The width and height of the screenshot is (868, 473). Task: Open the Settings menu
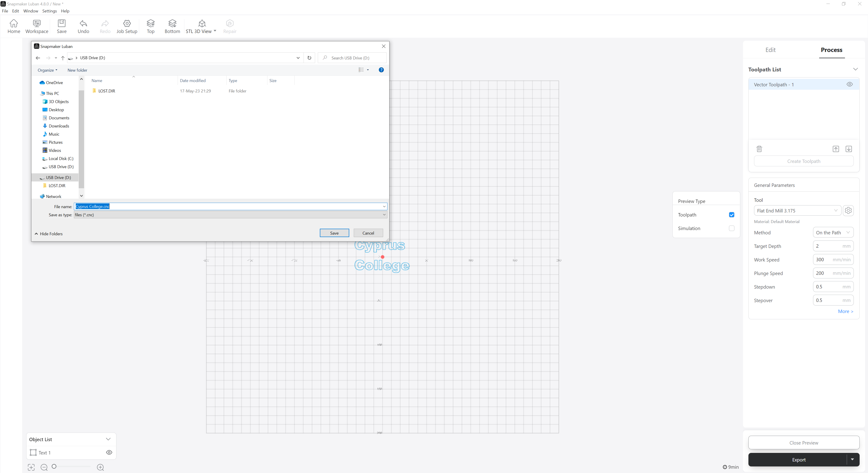[x=49, y=11]
